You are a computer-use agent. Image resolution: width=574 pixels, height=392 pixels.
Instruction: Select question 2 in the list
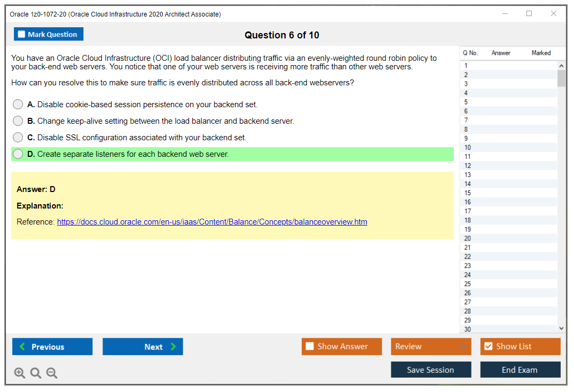508,75
